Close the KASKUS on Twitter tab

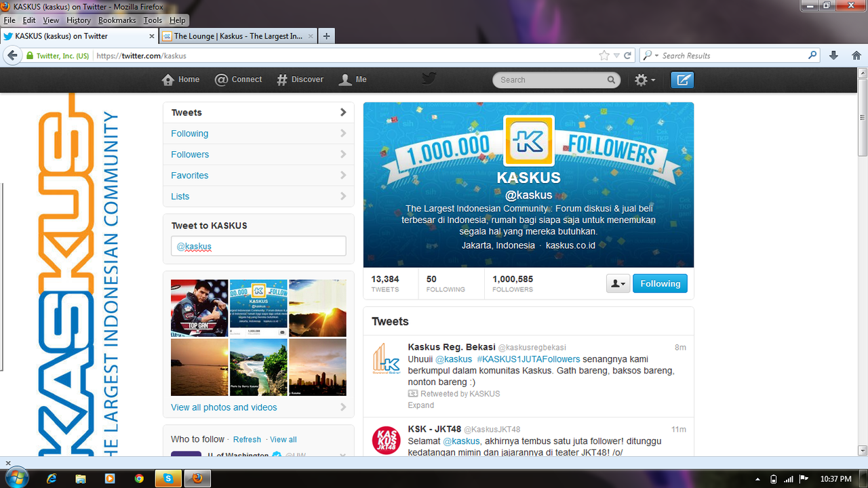(x=152, y=37)
